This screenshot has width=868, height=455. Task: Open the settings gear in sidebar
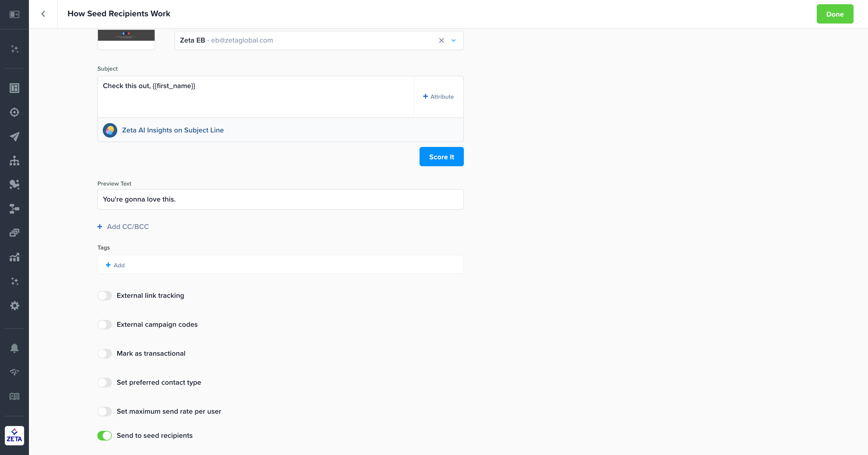point(14,306)
